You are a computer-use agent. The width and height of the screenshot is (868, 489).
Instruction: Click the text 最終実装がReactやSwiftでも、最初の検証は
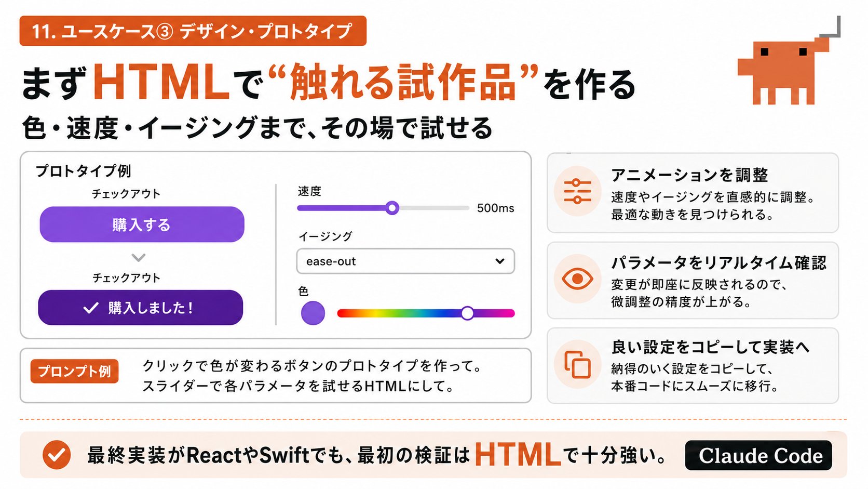click(278, 455)
